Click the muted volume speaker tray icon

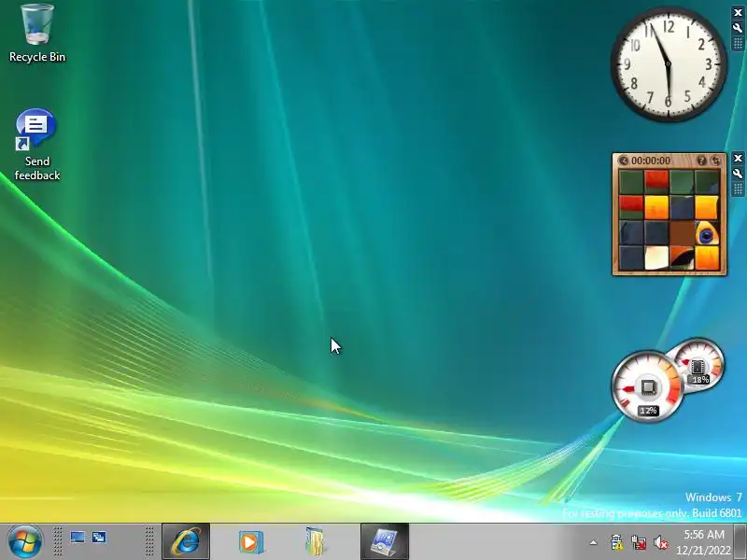pos(661,542)
